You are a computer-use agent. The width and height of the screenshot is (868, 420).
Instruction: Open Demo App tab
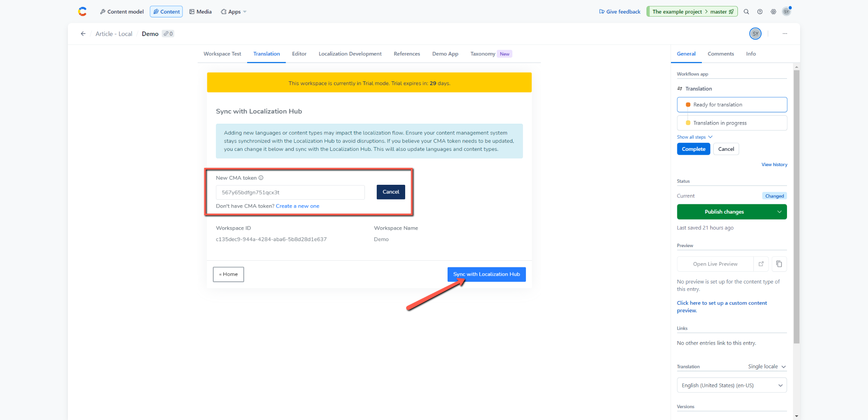(445, 54)
